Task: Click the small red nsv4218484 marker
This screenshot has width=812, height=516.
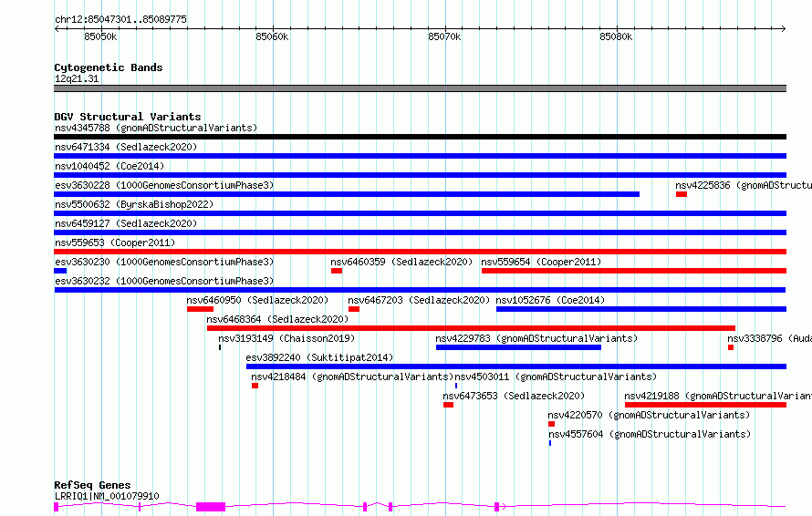Action: point(255,386)
